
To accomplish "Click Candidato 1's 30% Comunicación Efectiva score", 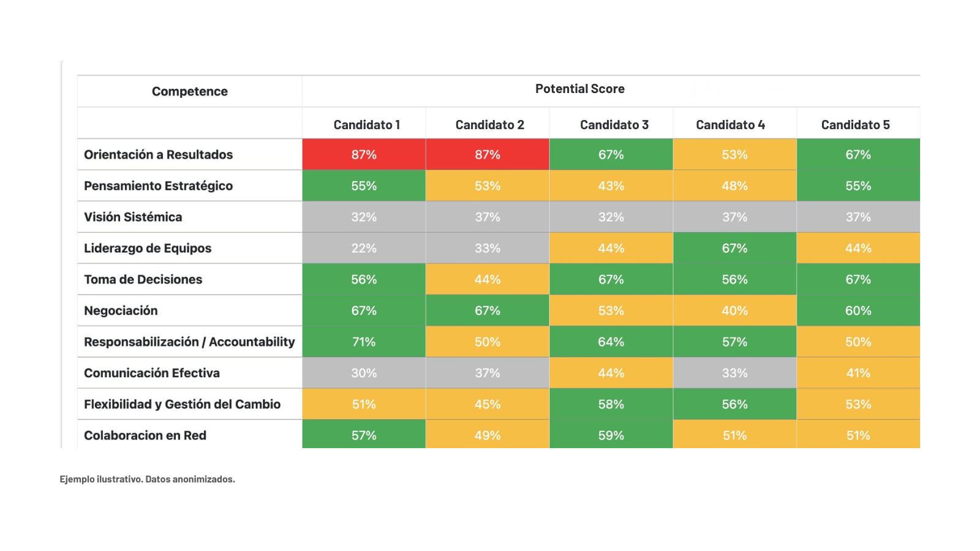I will tap(364, 373).
